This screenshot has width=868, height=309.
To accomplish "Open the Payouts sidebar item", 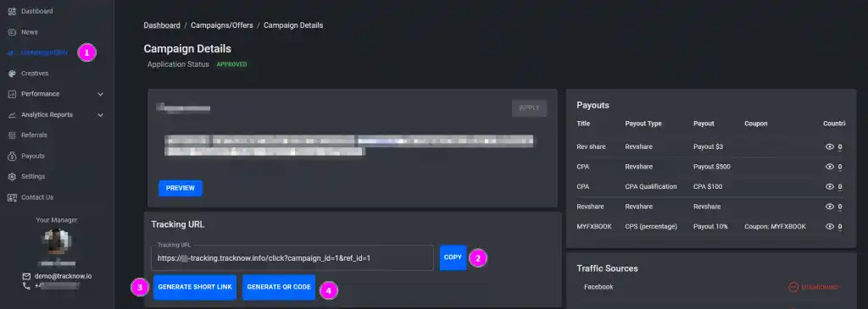I will coord(33,156).
